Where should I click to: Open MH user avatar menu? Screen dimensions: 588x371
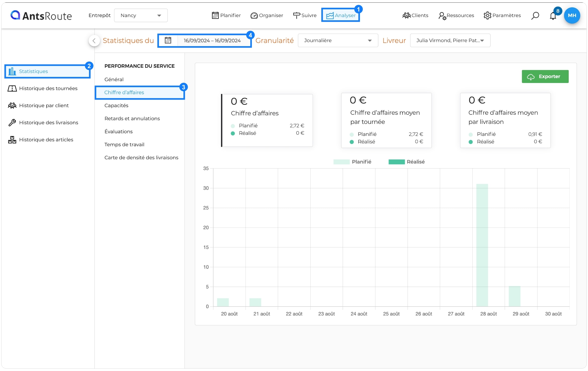[x=572, y=15]
